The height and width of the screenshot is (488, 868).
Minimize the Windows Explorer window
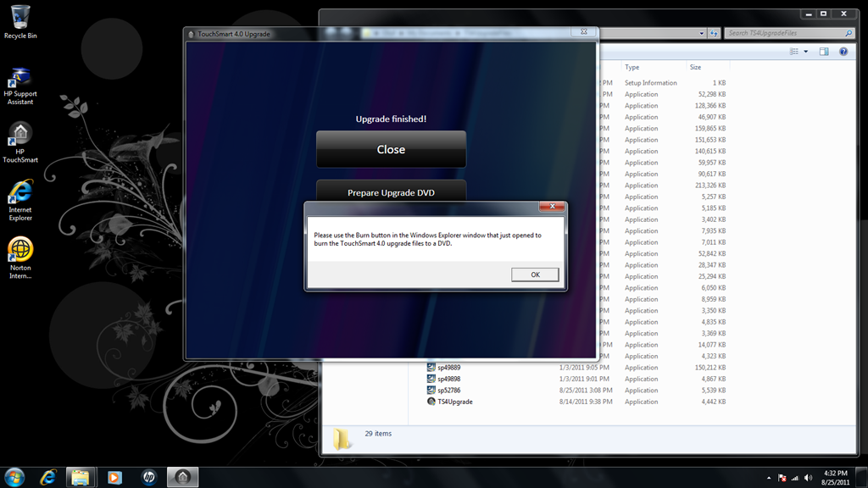pos(808,14)
